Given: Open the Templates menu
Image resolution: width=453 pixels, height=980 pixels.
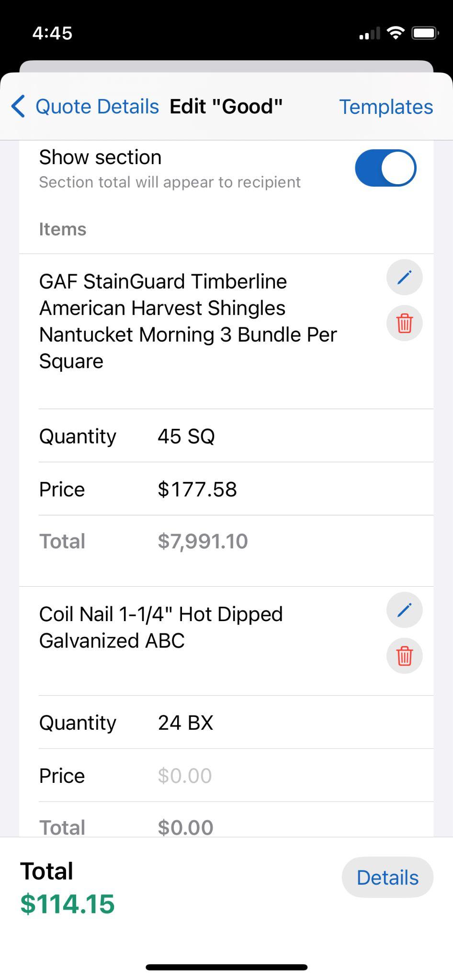Looking at the screenshot, I should [386, 107].
